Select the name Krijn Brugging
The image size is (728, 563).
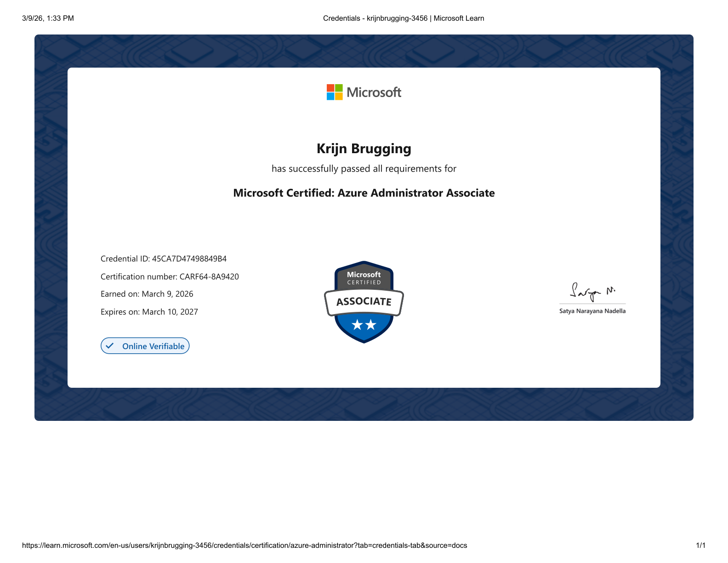click(x=364, y=149)
